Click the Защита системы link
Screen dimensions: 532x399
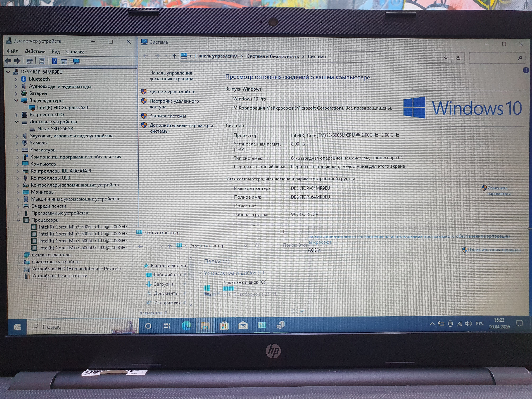[x=168, y=116]
